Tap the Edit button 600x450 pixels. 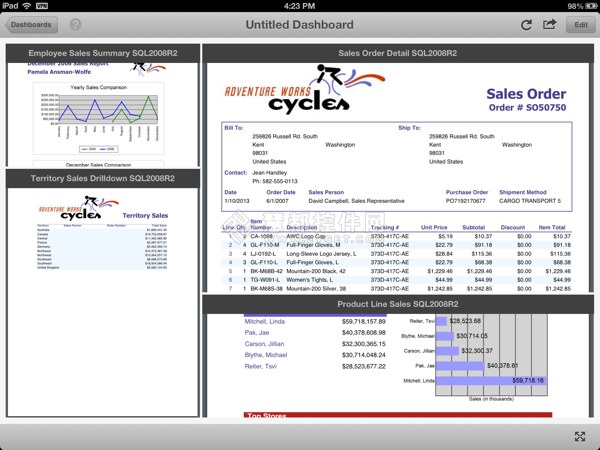580,25
